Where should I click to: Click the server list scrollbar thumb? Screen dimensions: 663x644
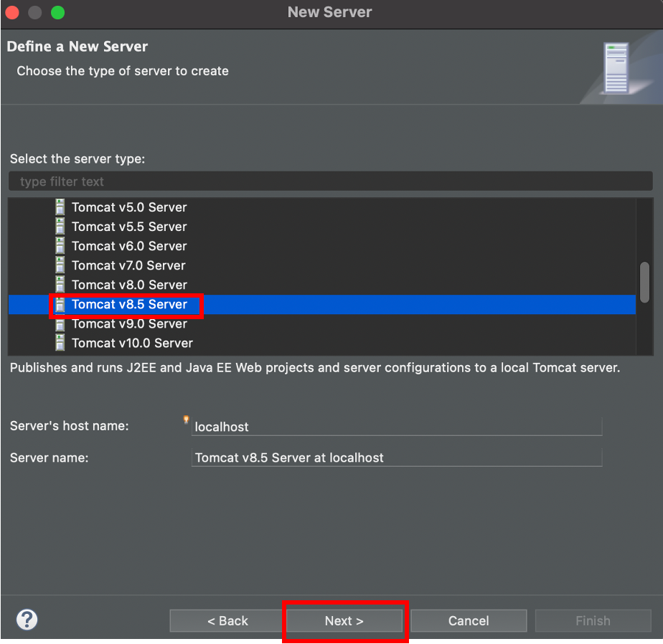pos(644,283)
